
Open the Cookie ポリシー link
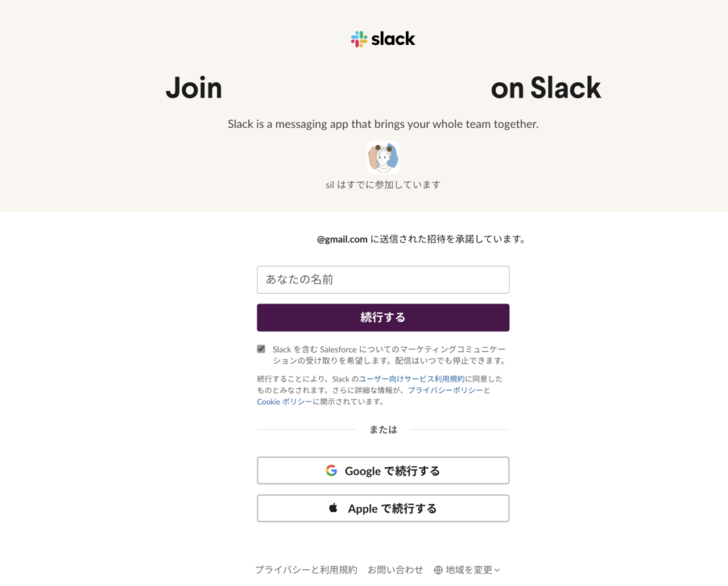284,402
